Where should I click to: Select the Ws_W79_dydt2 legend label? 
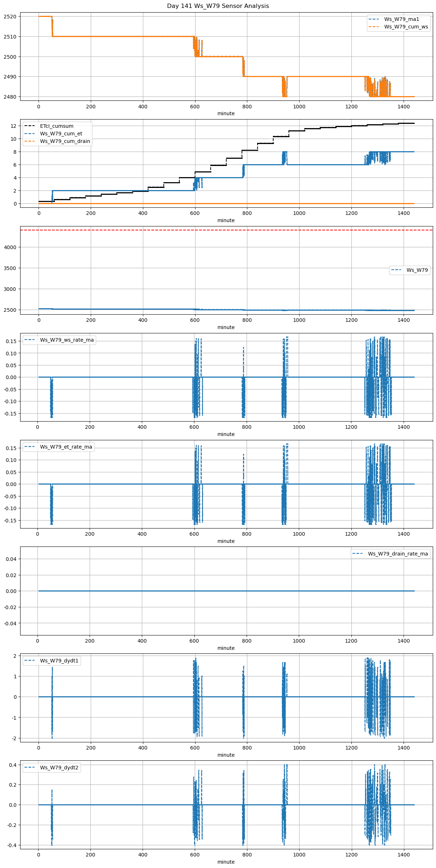click(59, 768)
